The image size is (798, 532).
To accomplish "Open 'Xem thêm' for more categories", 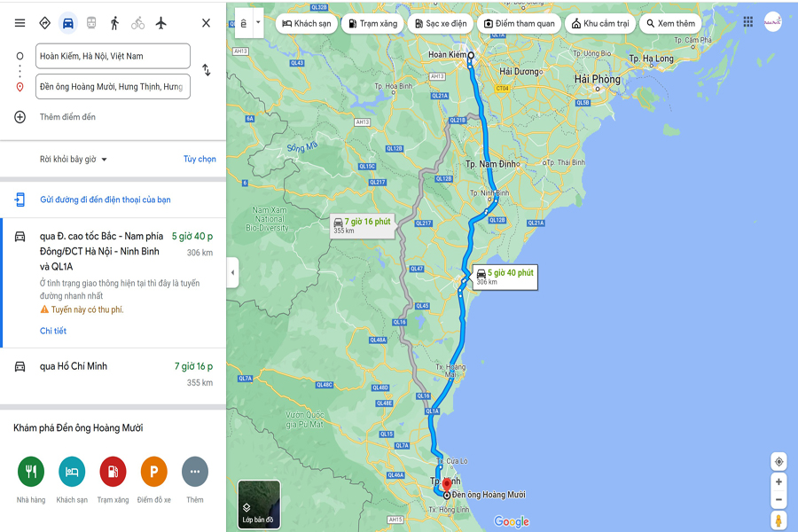I will point(670,23).
